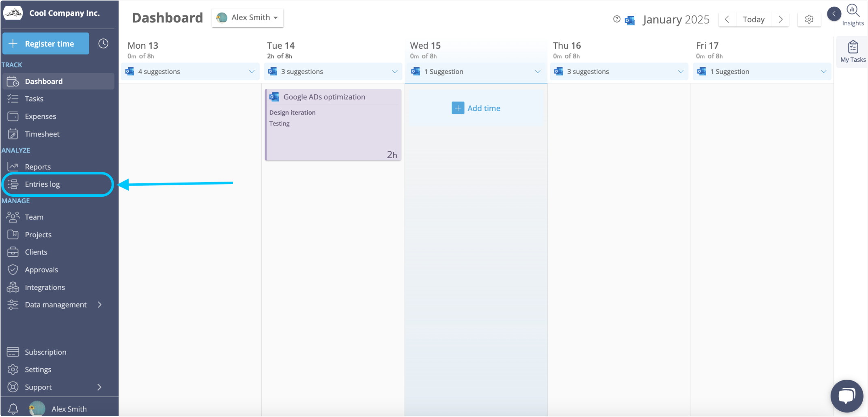Click the Register time button

coord(46,43)
